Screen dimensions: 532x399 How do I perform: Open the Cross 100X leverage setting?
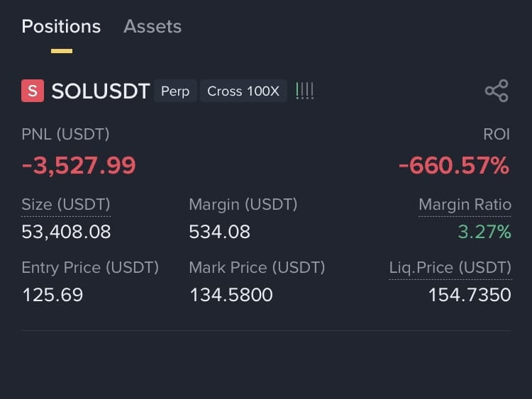243,91
